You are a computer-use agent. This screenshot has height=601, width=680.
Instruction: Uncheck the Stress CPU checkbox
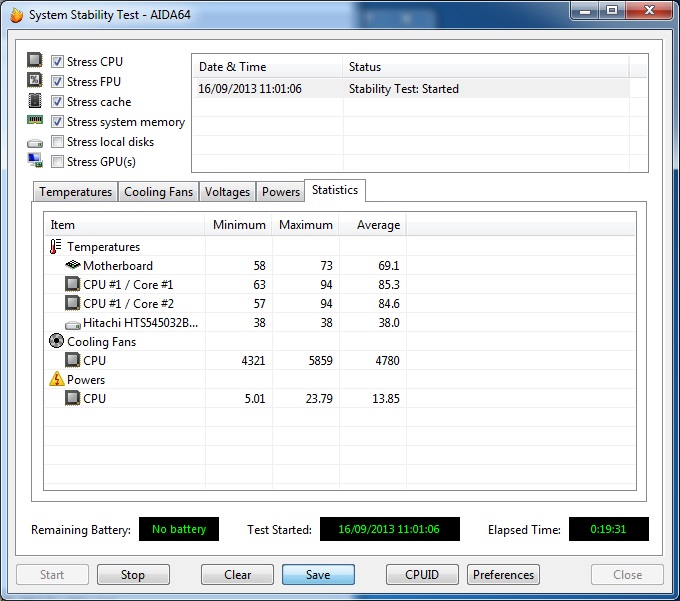coord(58,62)
